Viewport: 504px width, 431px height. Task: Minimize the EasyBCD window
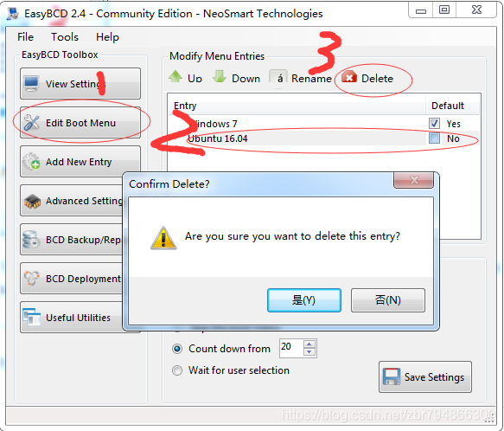tap(420, 10)
